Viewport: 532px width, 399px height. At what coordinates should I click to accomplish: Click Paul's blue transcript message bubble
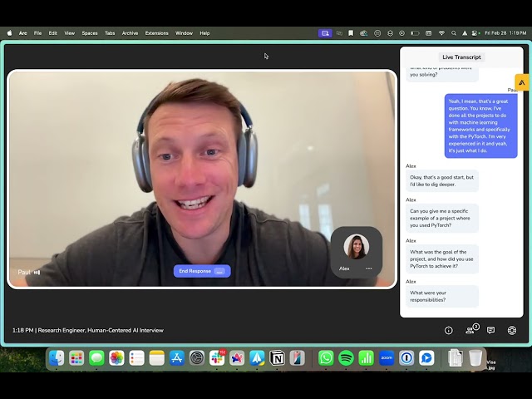pos(480,126)
